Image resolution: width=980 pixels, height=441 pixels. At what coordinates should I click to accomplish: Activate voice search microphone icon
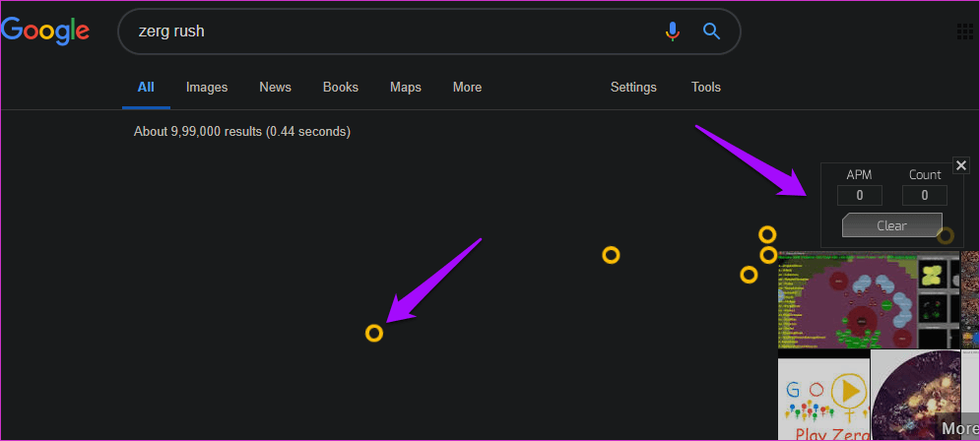(x=673, y=31)
